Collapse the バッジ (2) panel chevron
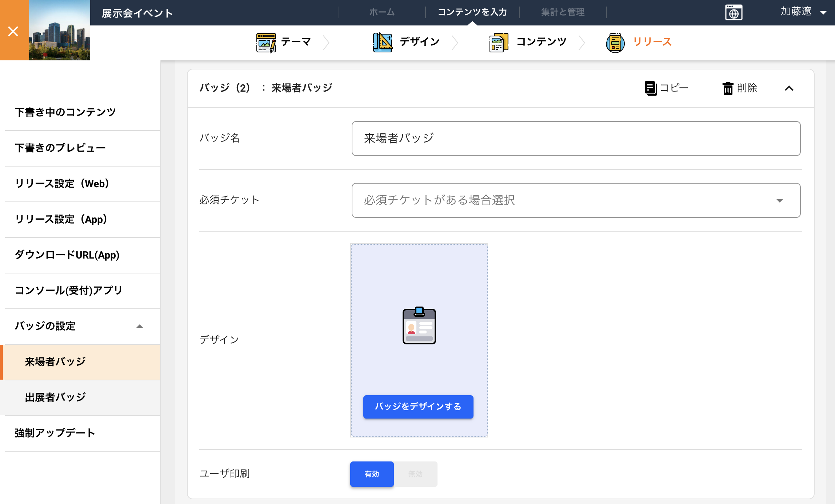 pos(789,88)
